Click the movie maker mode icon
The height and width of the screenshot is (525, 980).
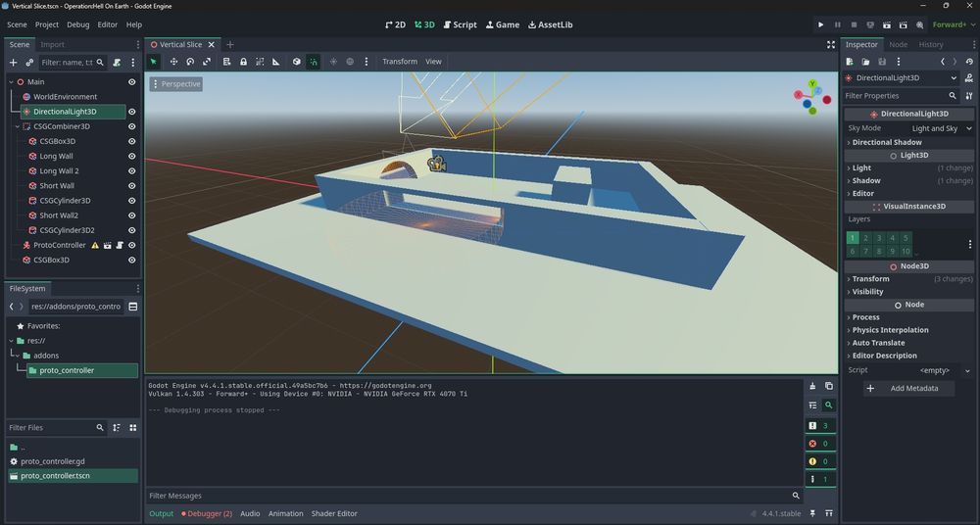point(919,25)
